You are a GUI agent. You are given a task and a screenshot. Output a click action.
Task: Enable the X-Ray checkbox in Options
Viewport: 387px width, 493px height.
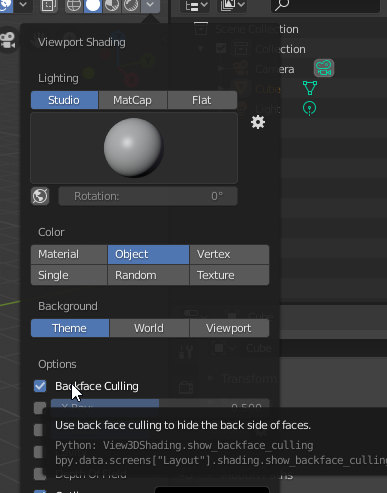pos(40,407)
